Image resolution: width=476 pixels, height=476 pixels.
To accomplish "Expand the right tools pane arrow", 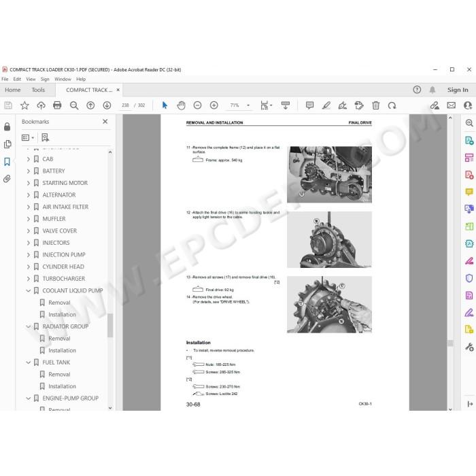I will click(471, 404).
